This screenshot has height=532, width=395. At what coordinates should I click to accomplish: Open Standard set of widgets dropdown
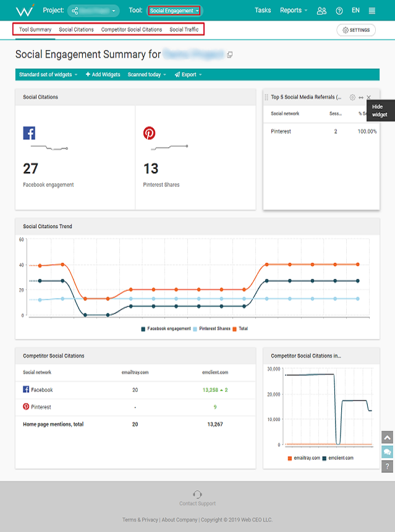coord(48,75)
